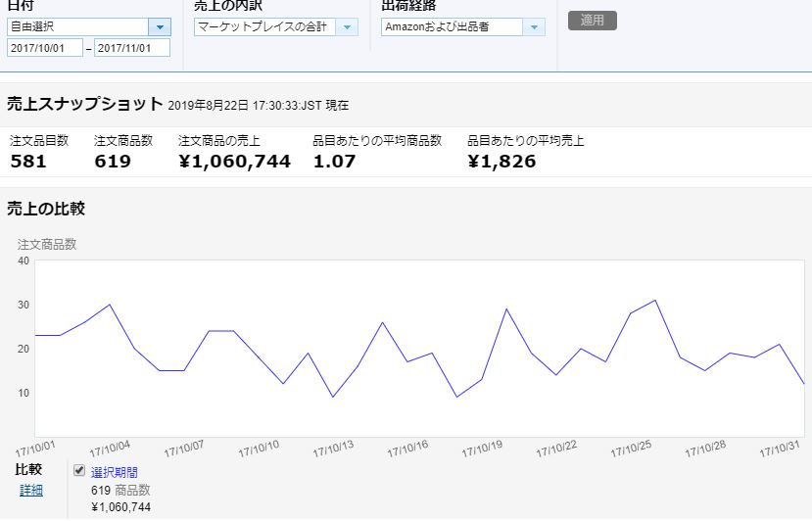Viewport: 812px width, 521px height.
Task: Click the chart low point at 17/10/13
Action: 333,397
